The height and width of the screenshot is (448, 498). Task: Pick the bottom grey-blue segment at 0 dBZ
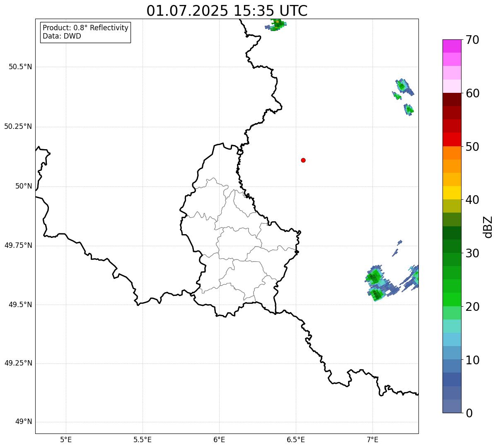(452, 406)
